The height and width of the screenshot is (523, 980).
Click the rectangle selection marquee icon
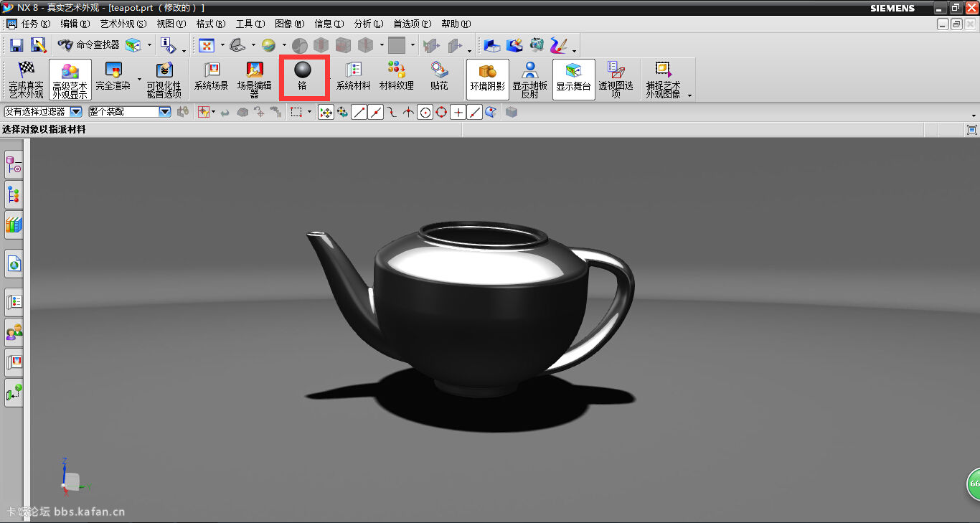296,112
